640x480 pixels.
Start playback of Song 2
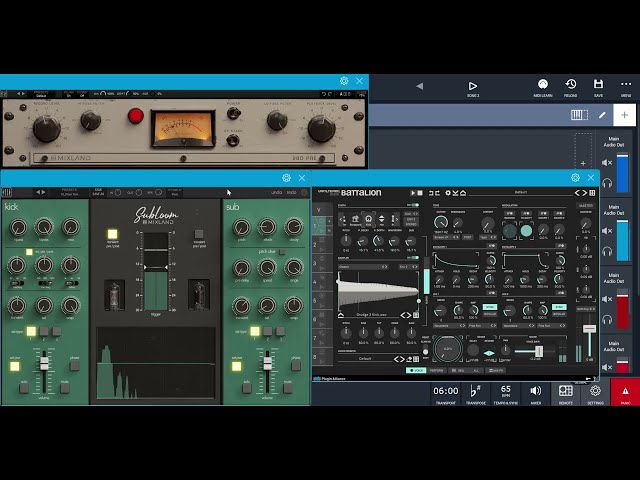(473, 88)
